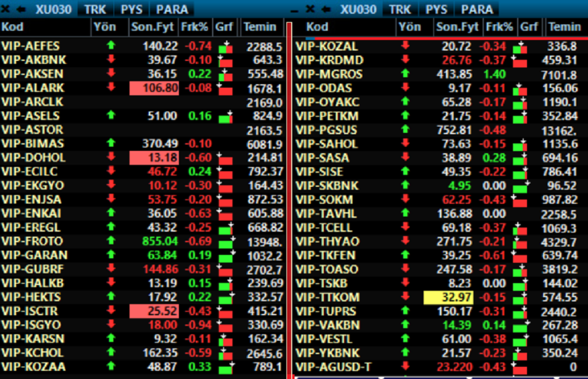
Task: Sort by Son.Fyt column in left panel
Action: pyautogui.click(x=153, y=27)
